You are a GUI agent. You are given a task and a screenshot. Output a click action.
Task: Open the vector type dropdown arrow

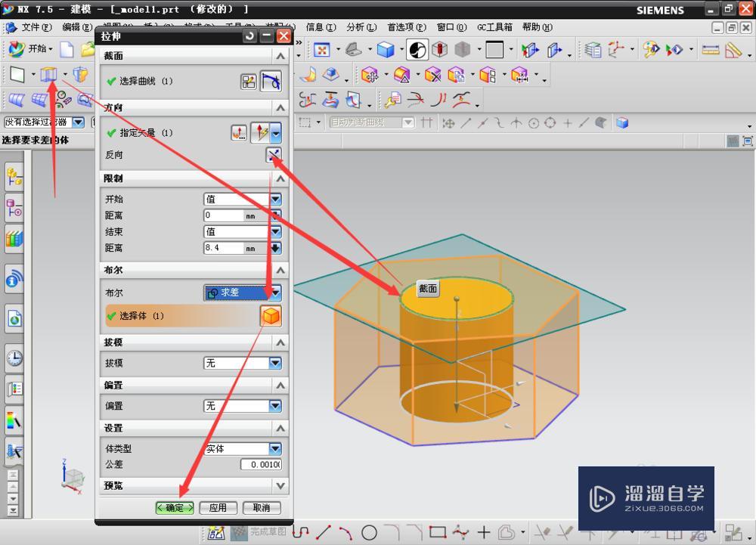click(276, 133)
